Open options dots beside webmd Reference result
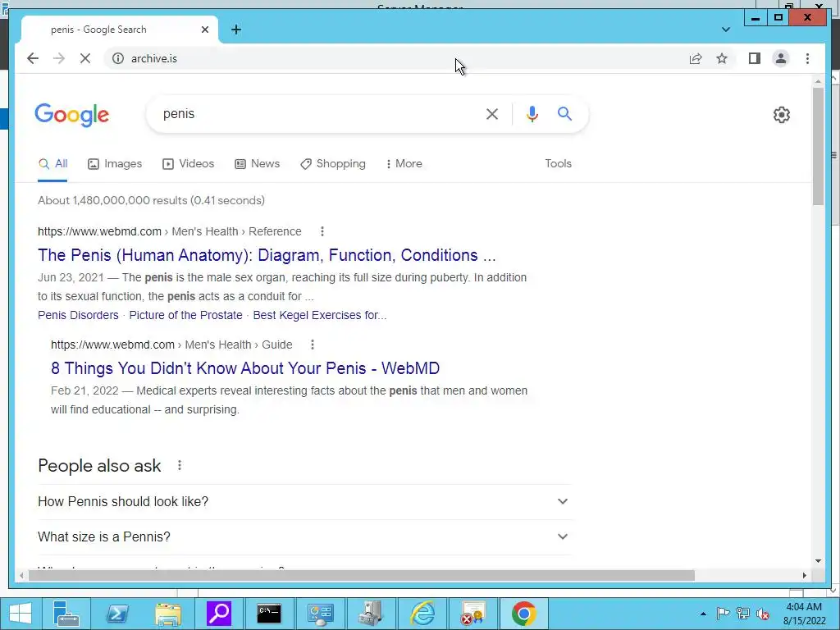 tap(322, 231)
